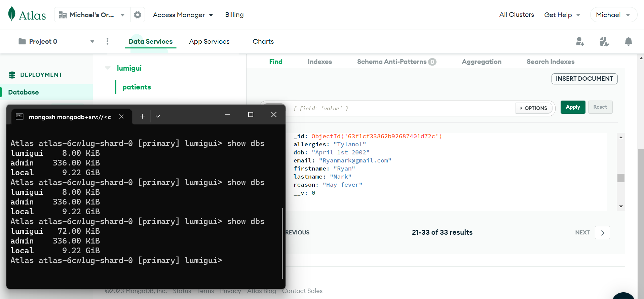
Task: Go to next results page arrow
Action: (602, 232)
